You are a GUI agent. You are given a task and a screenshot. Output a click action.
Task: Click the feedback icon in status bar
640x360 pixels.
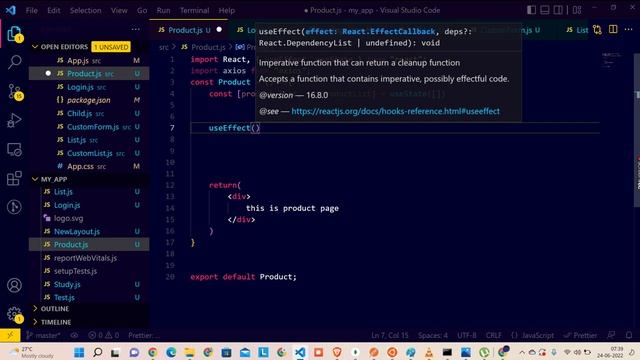611,336
